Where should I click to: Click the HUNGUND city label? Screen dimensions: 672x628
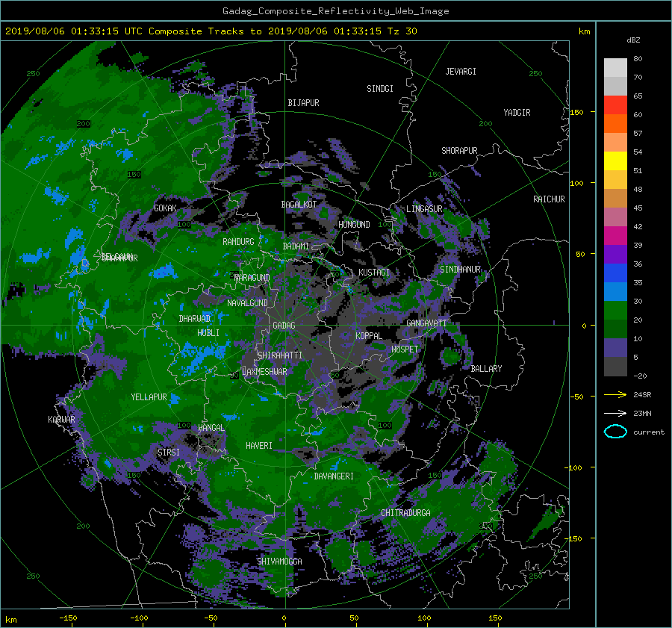click(354, 225)
